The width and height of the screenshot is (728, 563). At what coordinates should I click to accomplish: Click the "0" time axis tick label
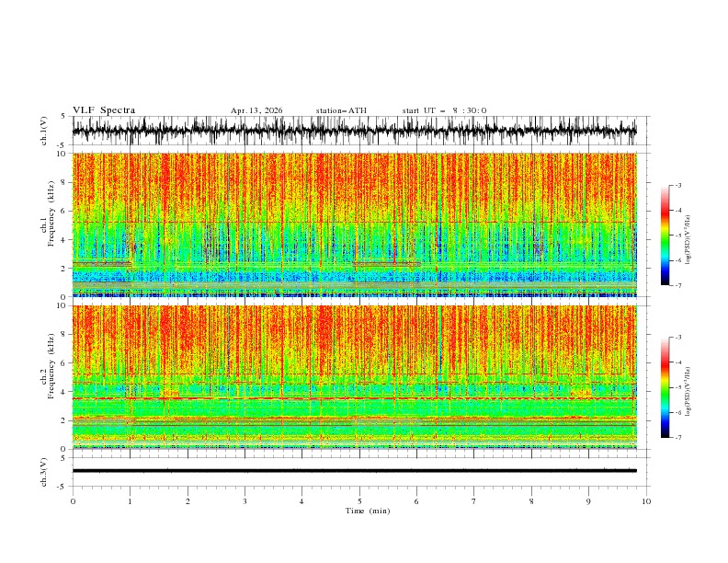click(73, 501)
